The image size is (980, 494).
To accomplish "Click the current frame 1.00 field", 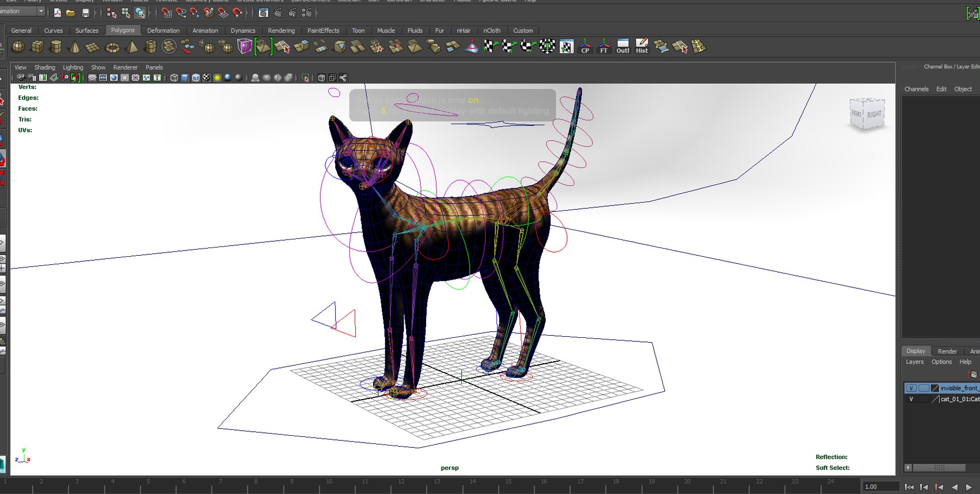I will [880, 487].
